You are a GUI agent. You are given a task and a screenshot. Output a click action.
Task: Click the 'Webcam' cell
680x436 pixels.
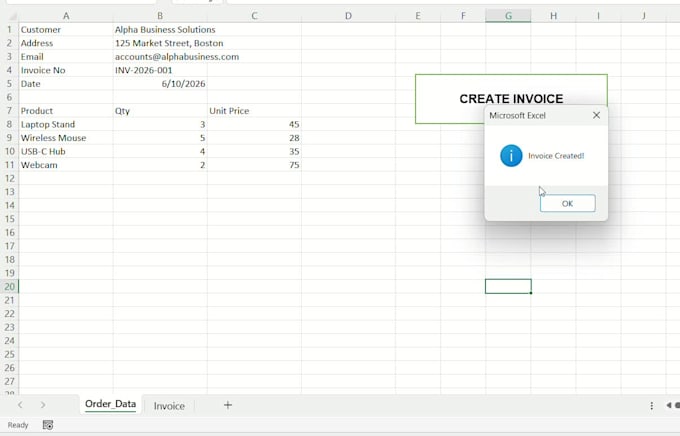click(x=66, y=165)
